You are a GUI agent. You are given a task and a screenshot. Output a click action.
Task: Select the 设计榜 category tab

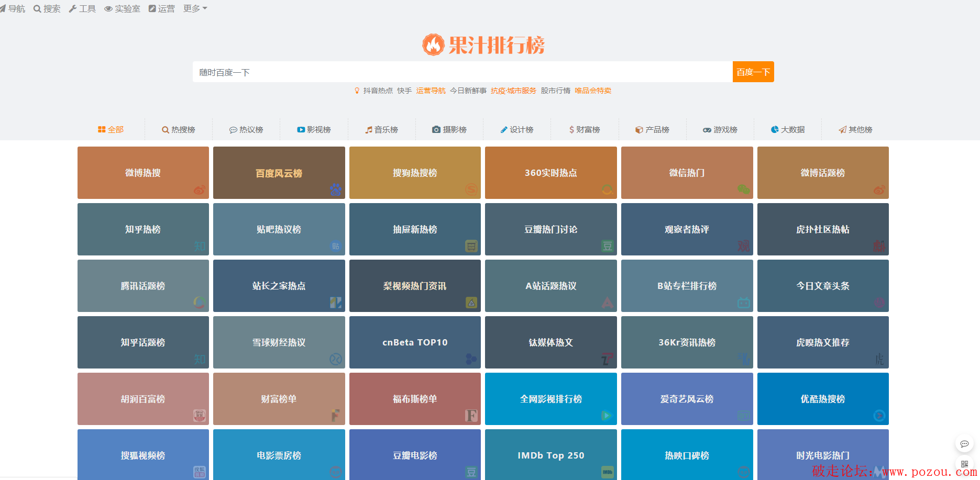[x=517, y=129]
